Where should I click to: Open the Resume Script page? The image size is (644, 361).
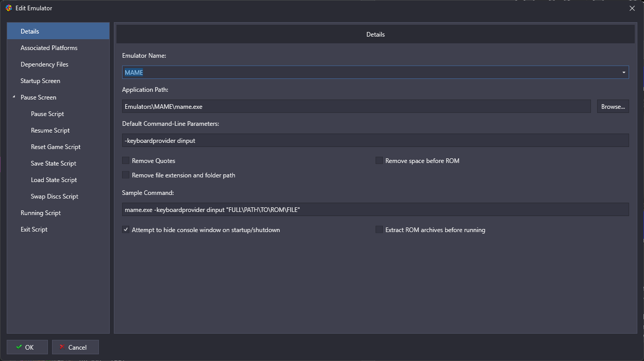(x=50, y=130)
